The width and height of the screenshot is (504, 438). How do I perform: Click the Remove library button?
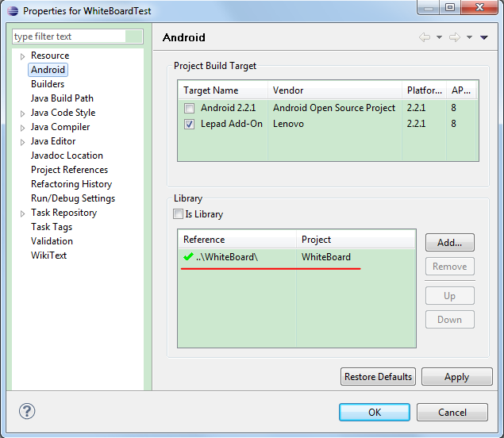pos(450,267)
